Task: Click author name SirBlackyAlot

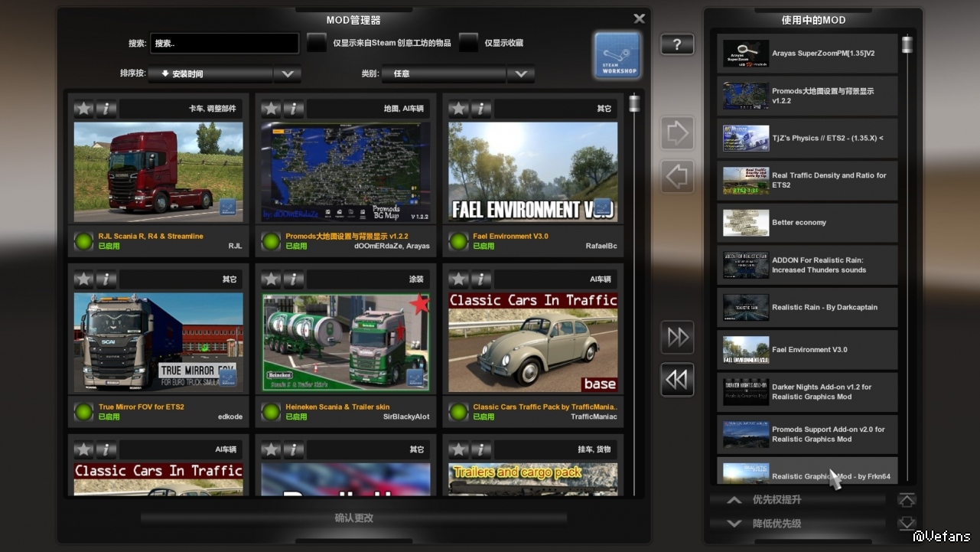Action: click(406, 416)
